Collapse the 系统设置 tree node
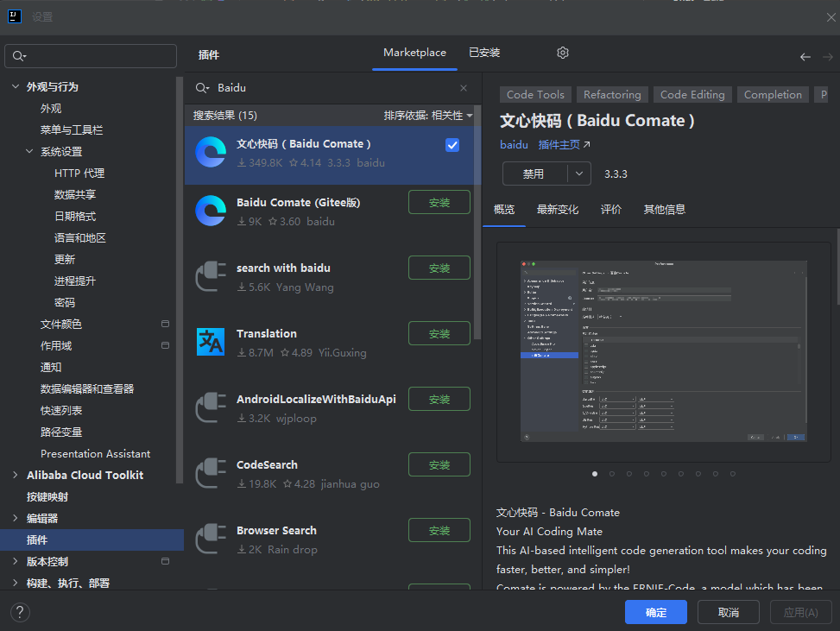840x631 pixels. (x=29, y=151)
